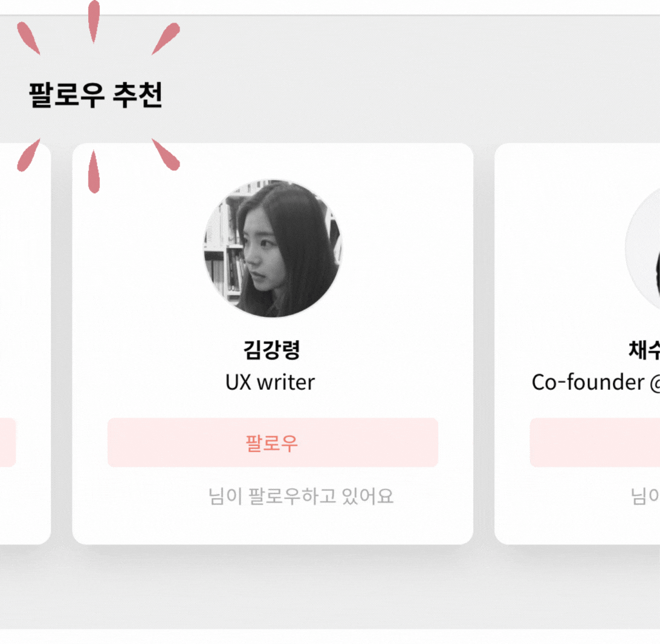Click the partially visible leftmost recommendation card
Screen dimensions: 660x644
click(25, 344)
